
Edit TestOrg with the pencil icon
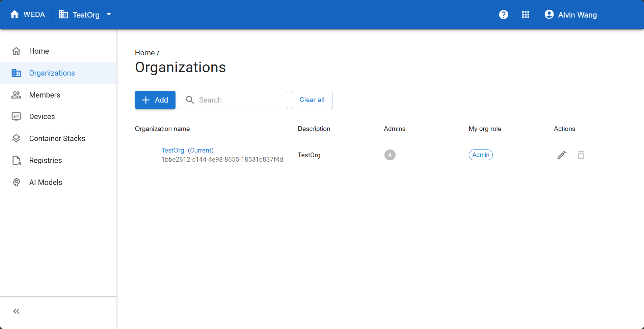click(x=562, y=155)
